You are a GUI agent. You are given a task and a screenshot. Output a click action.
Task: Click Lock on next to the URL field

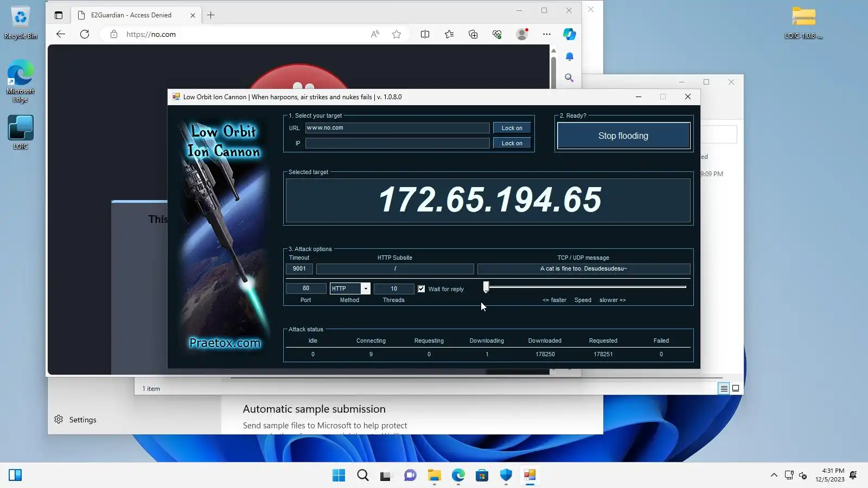[x=512, y=128]
